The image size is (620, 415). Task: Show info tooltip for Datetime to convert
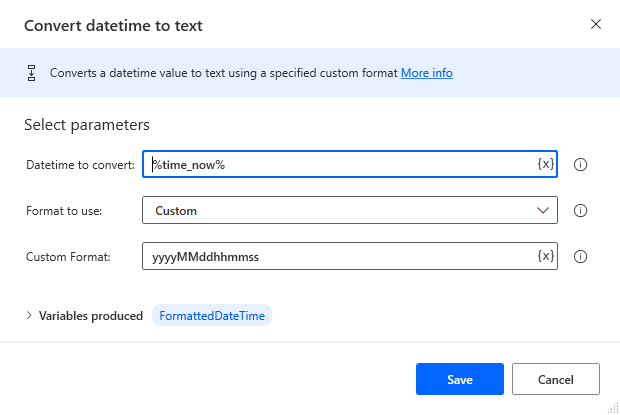pos(580,165)
